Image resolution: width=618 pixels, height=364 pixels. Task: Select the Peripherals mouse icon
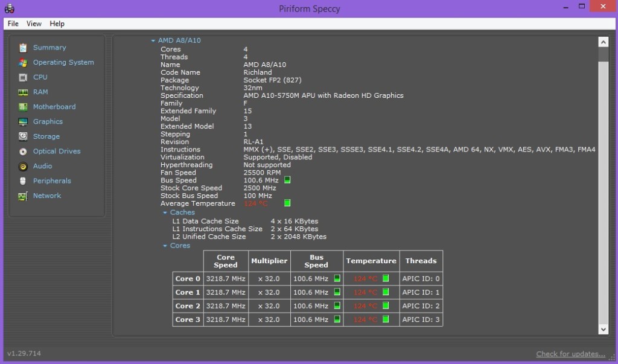click(x=23, y=181)
